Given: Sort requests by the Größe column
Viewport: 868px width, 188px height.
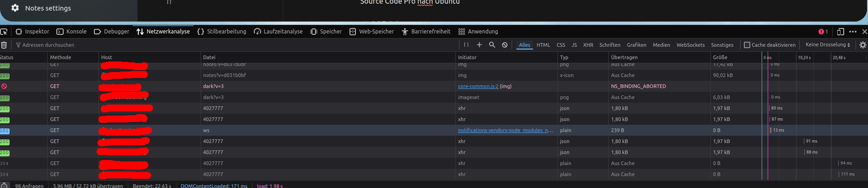Looking at the screenshot, I should (720, 57).
